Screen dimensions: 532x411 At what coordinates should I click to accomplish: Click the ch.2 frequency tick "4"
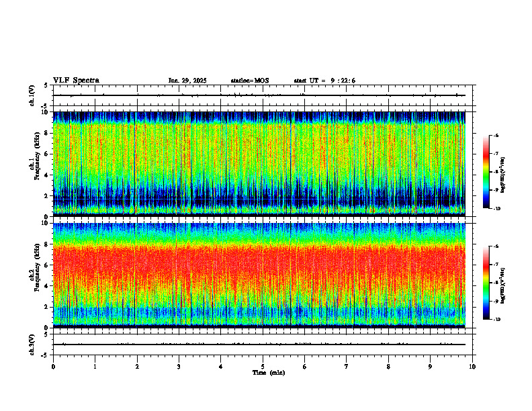point(46,286)
